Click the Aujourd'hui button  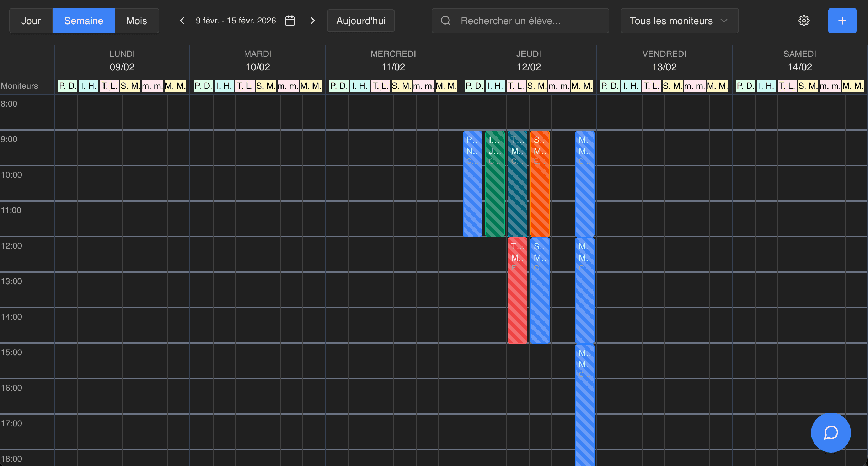point(360,20)
